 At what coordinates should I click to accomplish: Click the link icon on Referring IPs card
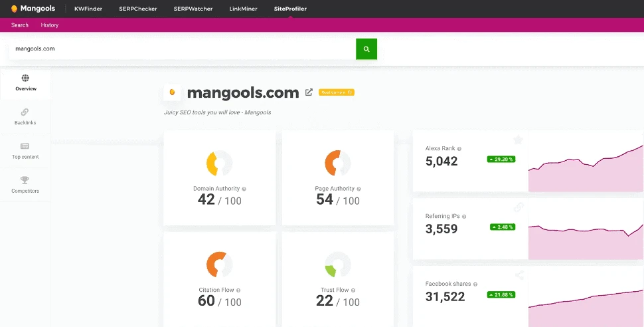click(x=519, y=207)
